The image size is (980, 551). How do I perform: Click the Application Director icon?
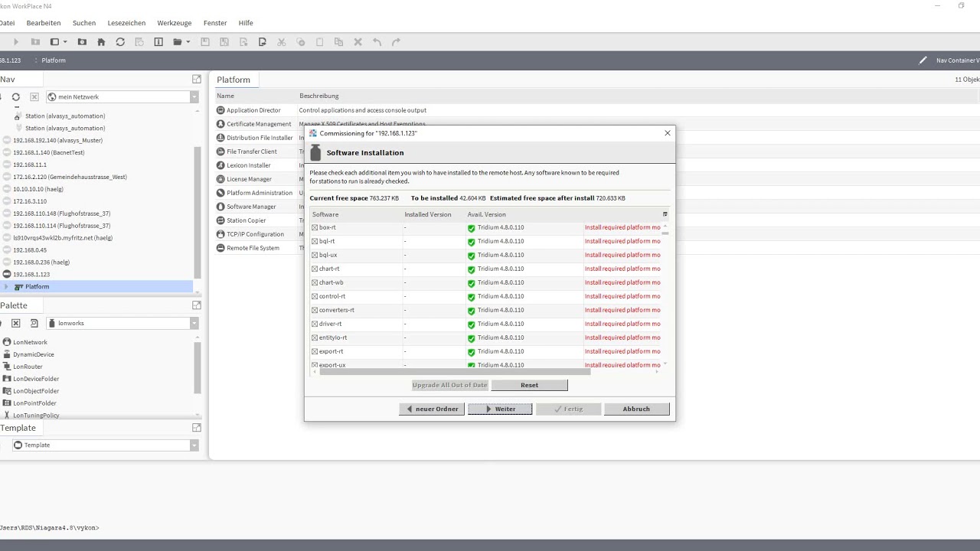pos(220,110)
